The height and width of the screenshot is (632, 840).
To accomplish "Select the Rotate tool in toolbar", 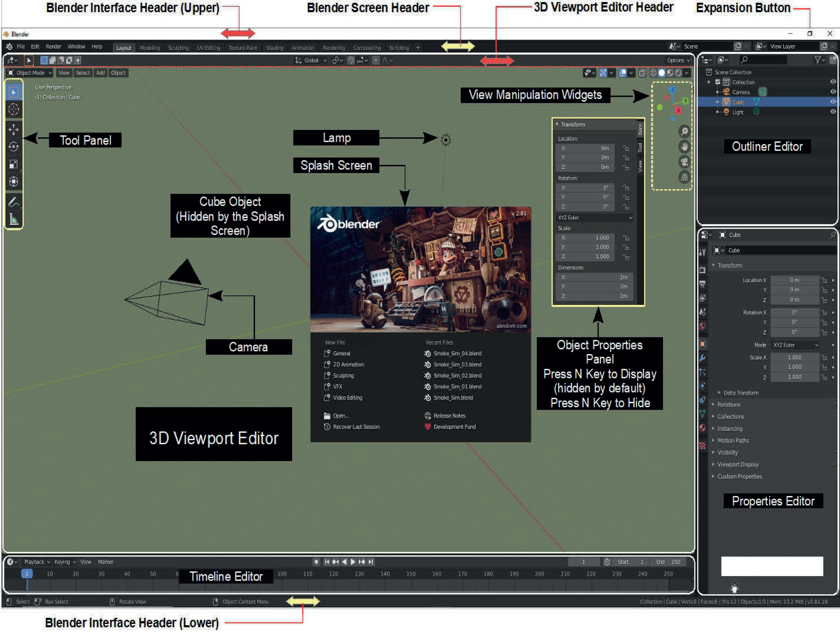I will [14, 147].
